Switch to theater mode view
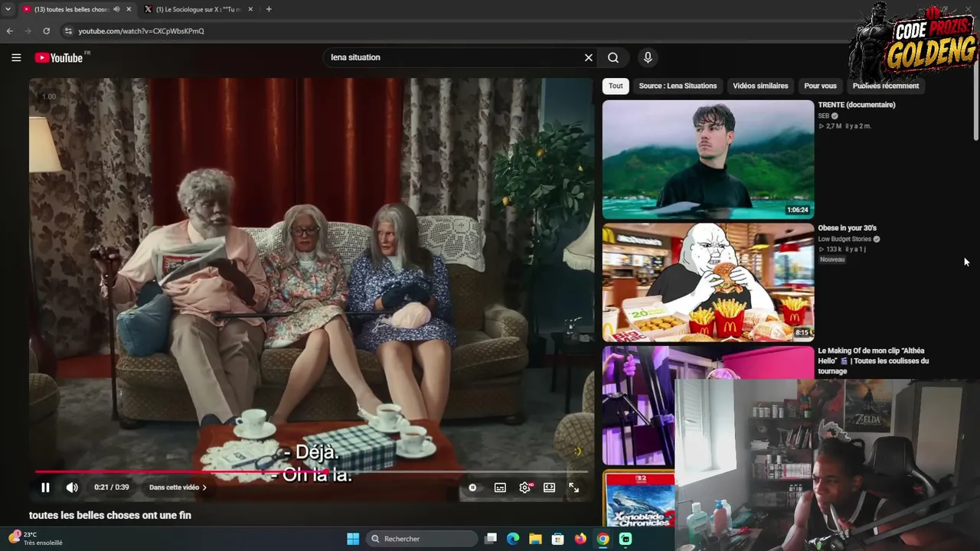The width and height of the screenshot is (980, 551). [549, 487]
